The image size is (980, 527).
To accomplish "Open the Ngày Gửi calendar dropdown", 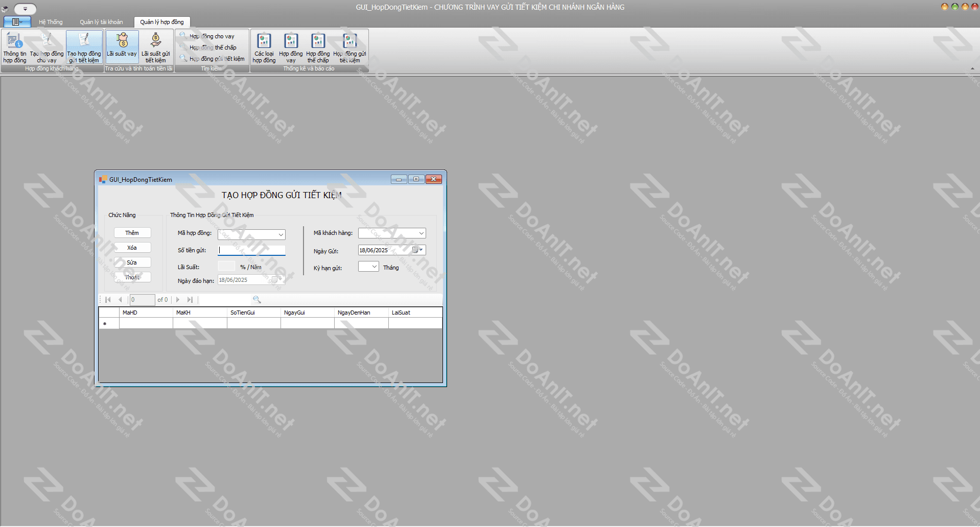I will pos(417,250).
